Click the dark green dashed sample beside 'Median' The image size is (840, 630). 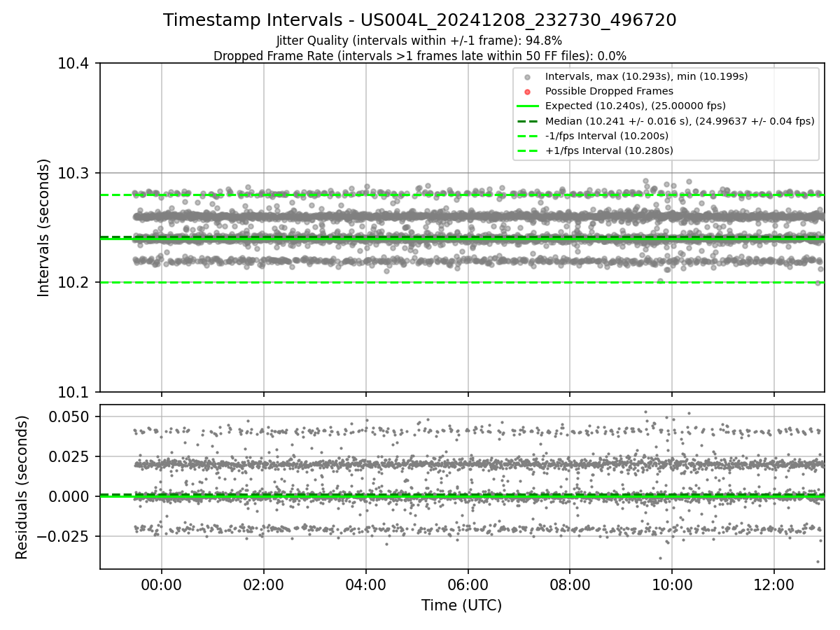(x=528, y=120)
